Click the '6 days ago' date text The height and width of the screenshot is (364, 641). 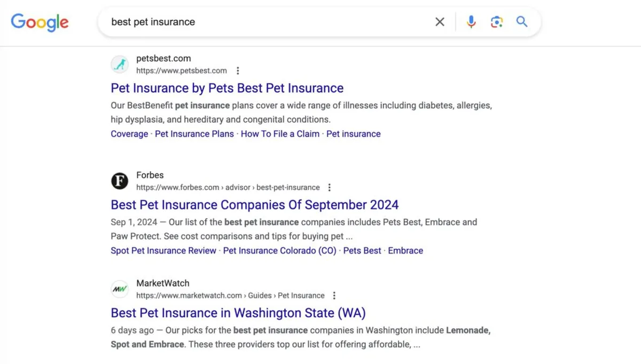pyautogui.click(x=132, y=330)
